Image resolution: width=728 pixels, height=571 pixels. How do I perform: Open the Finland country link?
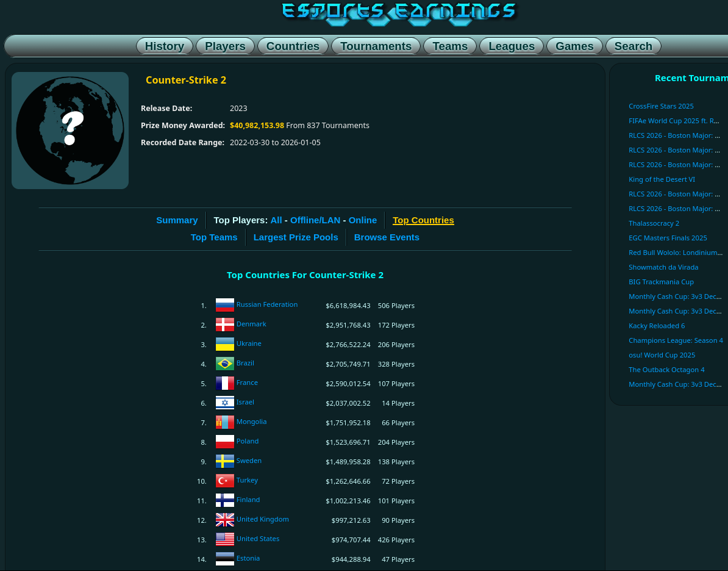pyautogui.click(x=248, y=500)
